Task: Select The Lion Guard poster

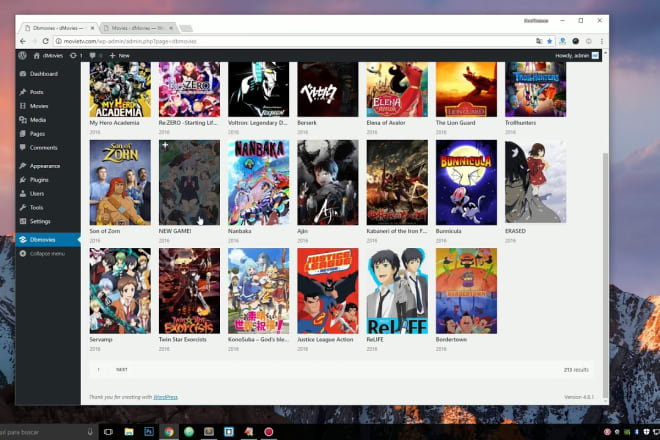Action: [x=466, y=89]
